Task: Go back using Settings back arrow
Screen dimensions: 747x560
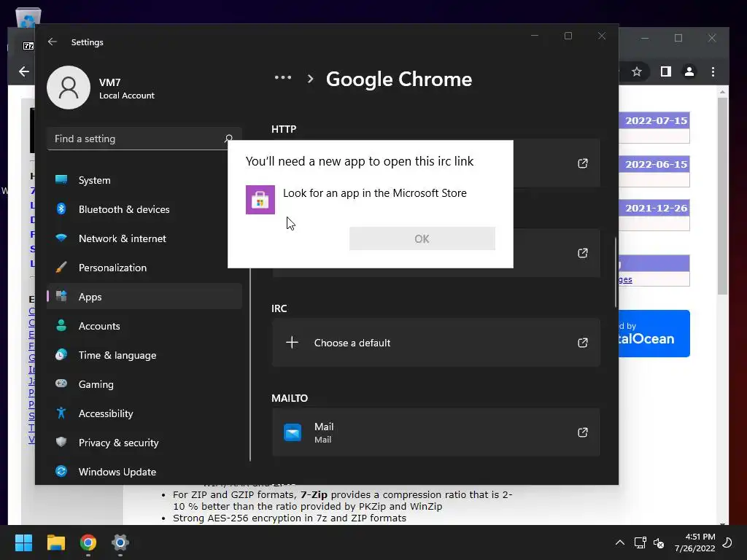Action: click(x=53, y=42)
